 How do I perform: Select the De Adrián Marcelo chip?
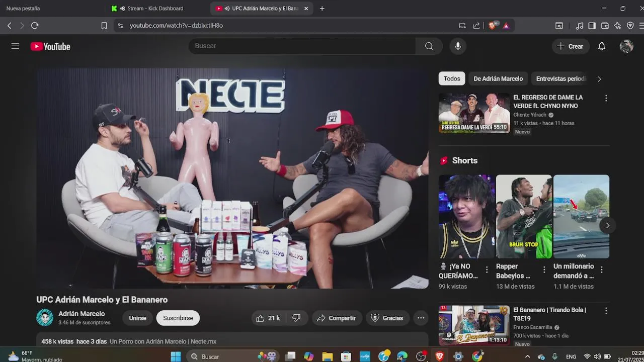pyautogui.click(x=498, y=78)
